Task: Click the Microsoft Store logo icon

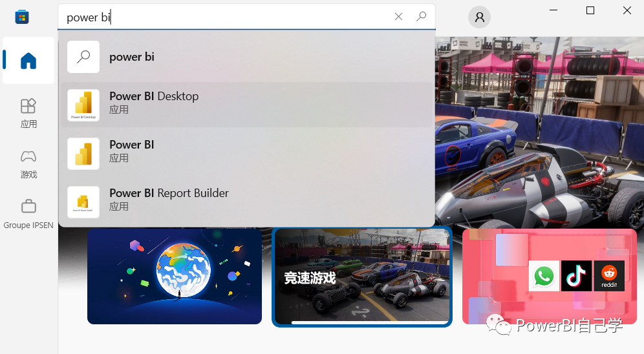Action: click(22, 17)
